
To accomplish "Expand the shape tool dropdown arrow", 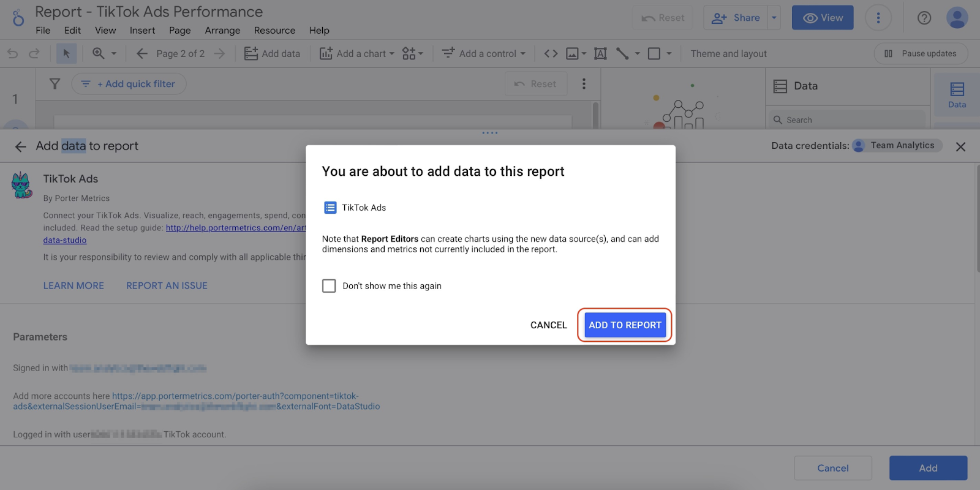I will click(x=669, y=54).
